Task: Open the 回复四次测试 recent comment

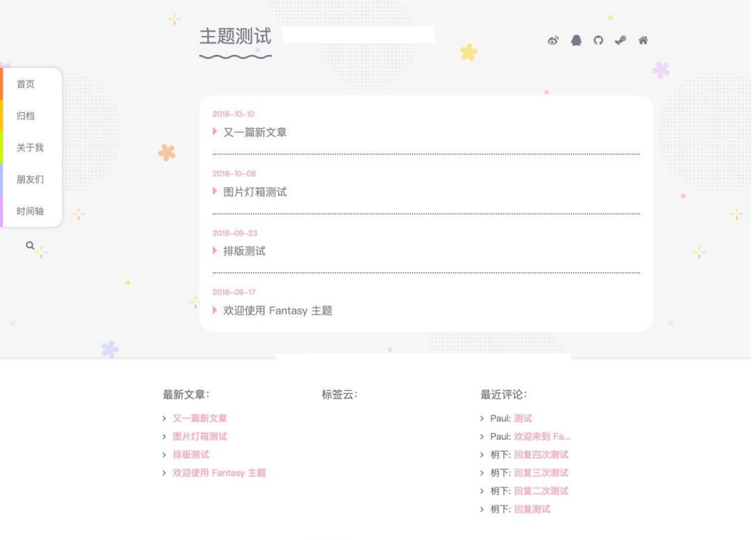Action: (541, 455)
